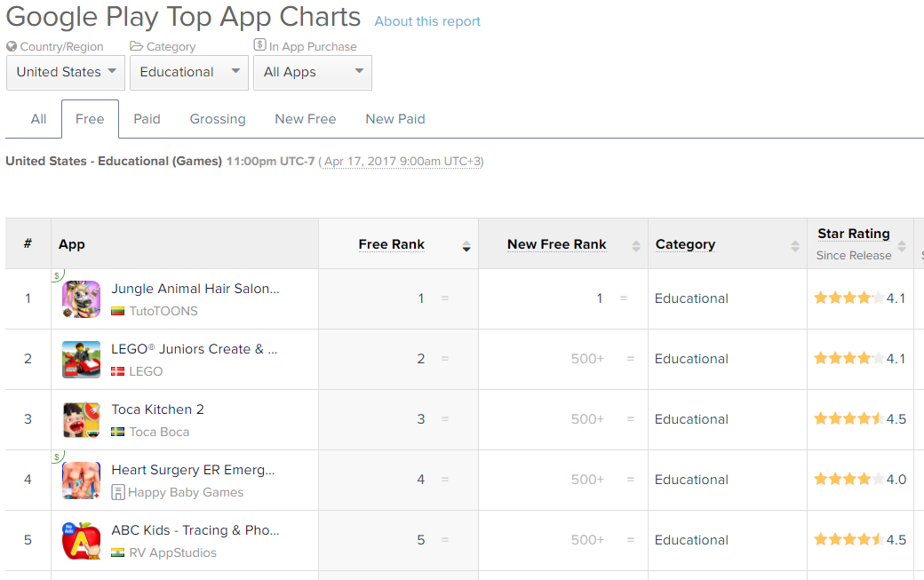Image resolution: width=924 pixels, height=580 pixels.
Task: Open ABC Kids Tracing app icon
Action: (x=82, y=541)
